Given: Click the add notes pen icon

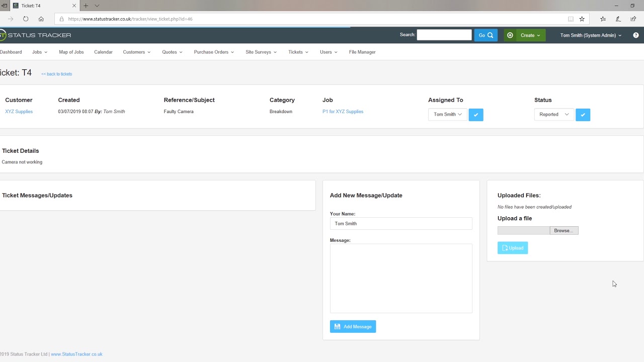Looking at the screenshot, I should [x=618, y=19].
